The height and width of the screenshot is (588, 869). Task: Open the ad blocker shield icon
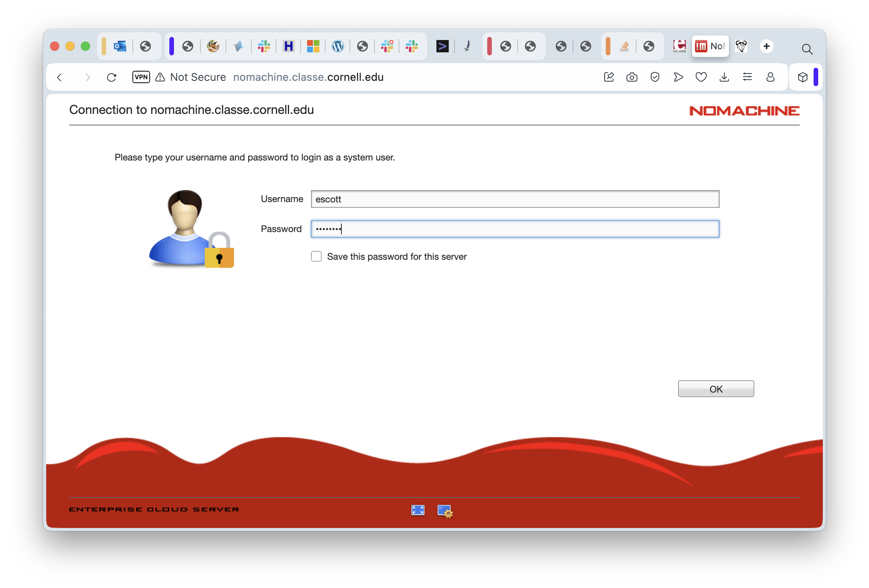pyautogui.click(x=655, y=77)
